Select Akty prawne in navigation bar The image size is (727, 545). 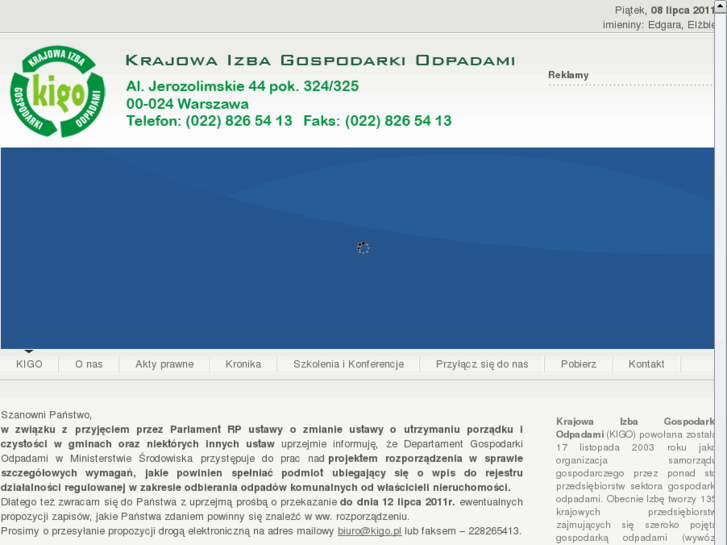pos(165,364)
